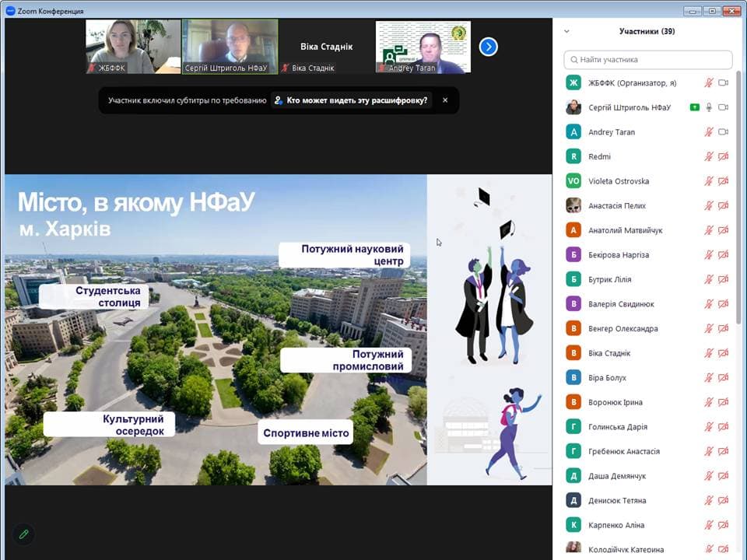Click camera icon for Andrey Taran

[x=723, y=132]
